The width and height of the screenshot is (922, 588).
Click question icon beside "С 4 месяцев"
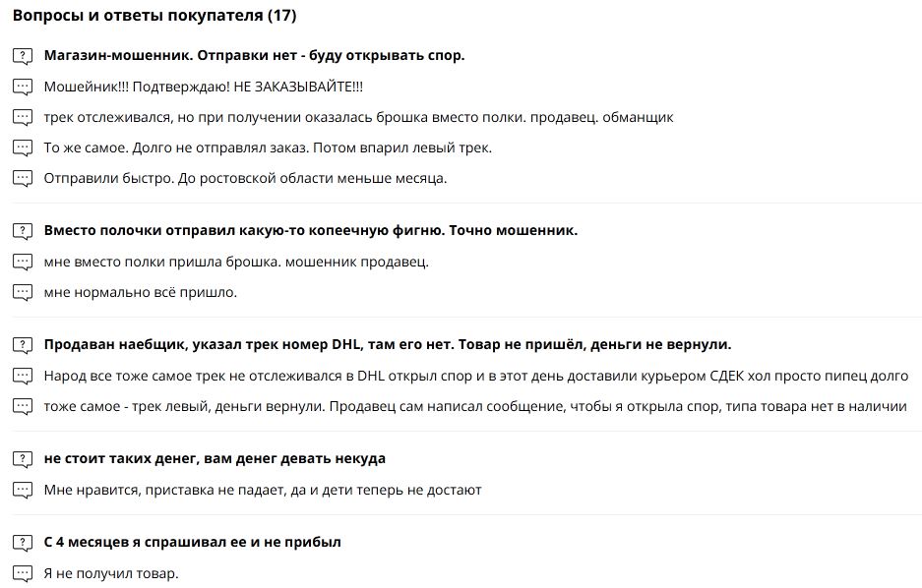[x=23, y=543]
